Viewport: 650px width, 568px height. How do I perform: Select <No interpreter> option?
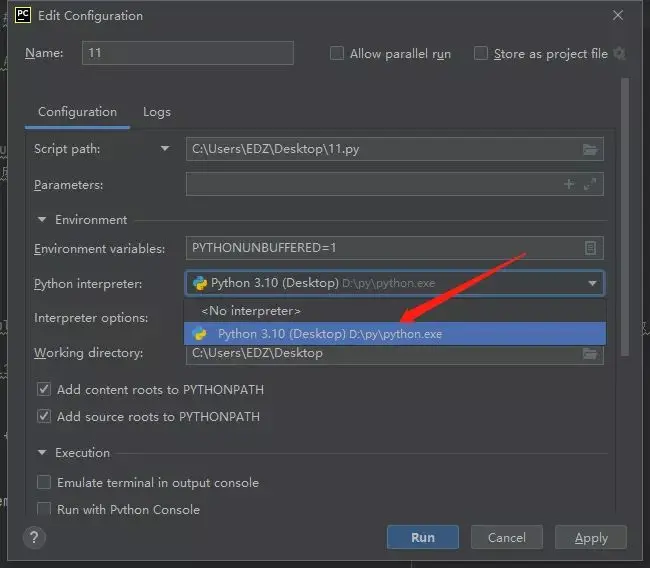[395, 311]
